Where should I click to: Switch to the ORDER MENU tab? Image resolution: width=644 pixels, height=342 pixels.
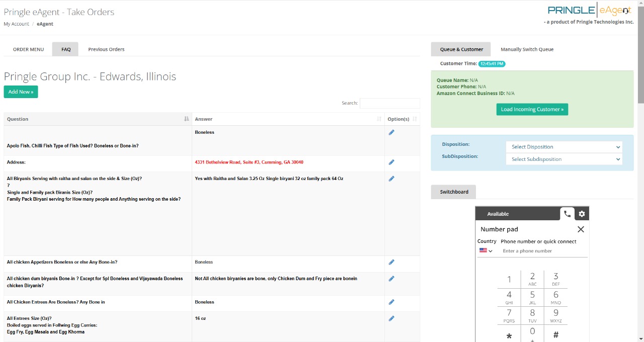pyautogui.click(x=28, y=49)
